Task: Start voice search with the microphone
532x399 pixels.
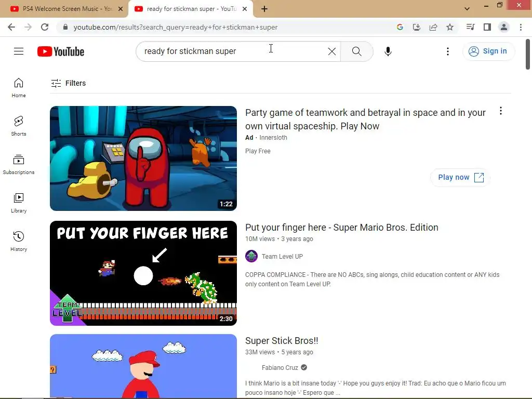Action: coord(388,51)
